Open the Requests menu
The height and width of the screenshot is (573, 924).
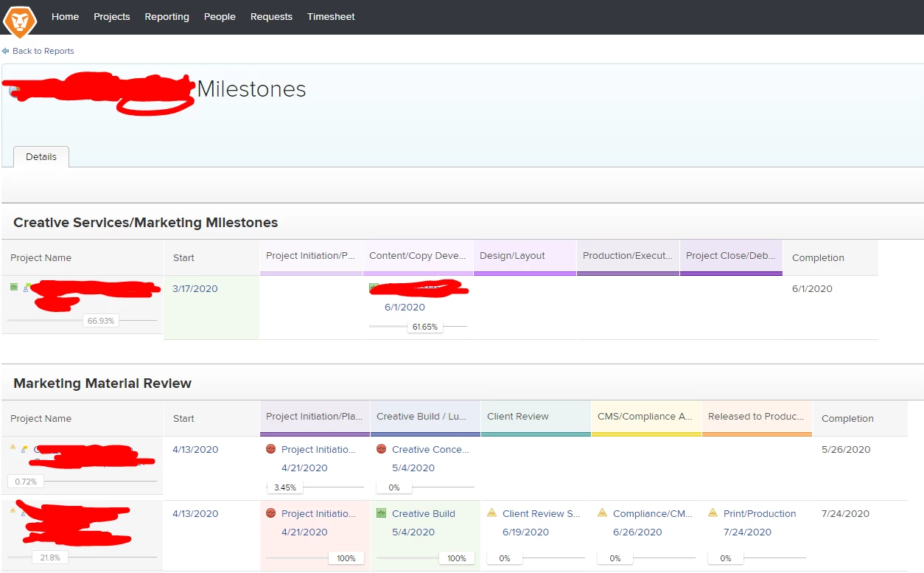pos(271,16)
